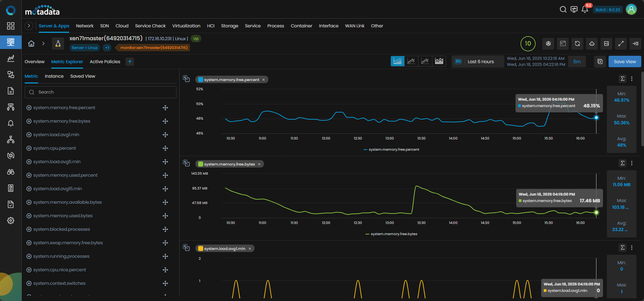Open the dashboard grid icon in sidebar

point(11,26)
